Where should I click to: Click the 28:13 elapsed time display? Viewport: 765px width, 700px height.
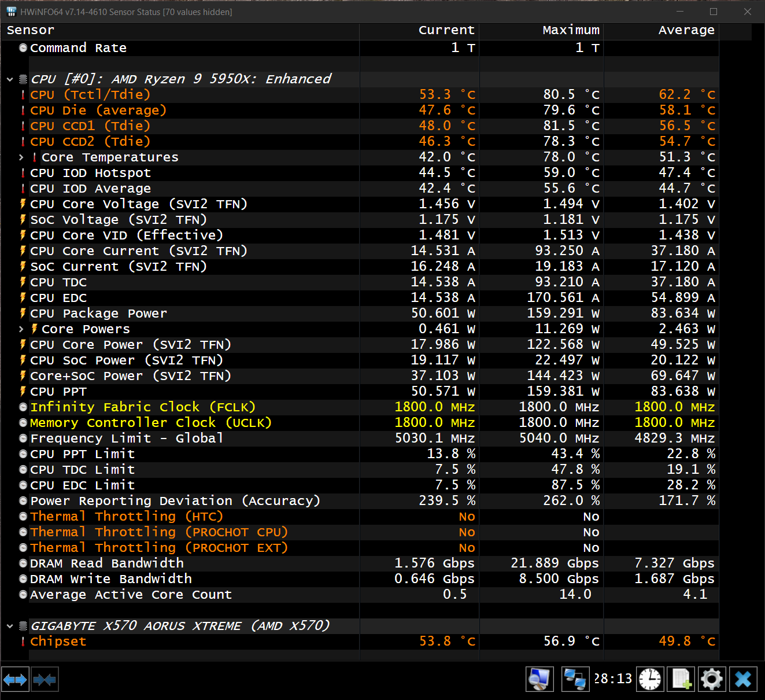pos(613,679)
